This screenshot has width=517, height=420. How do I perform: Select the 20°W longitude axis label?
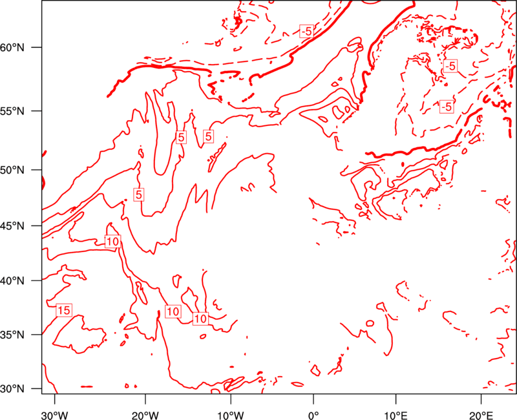145,415
